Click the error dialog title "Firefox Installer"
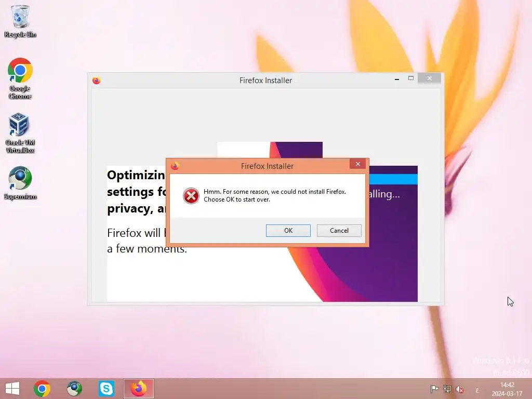Screen dimensions: 532x399 point(267,166)
